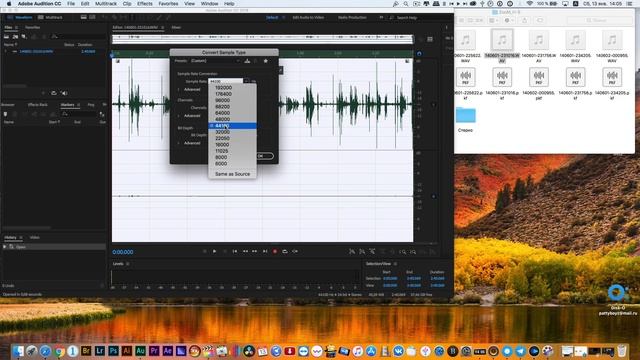
Task: Click Import File icon in Files panel
Action: [15, 37]
